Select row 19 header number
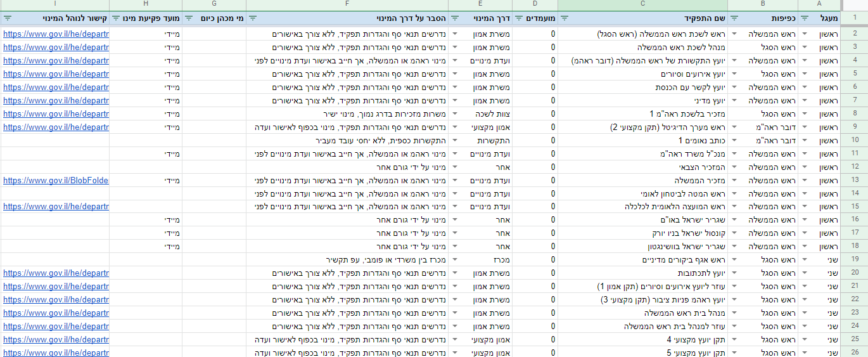 (855, 260)
